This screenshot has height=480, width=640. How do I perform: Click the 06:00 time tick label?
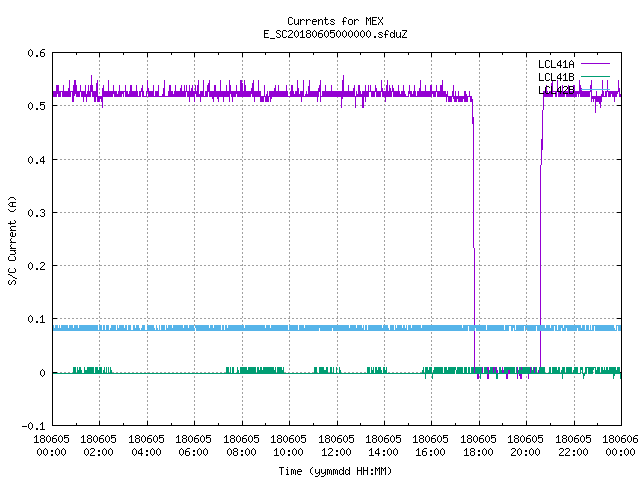[x=193, y=452]
